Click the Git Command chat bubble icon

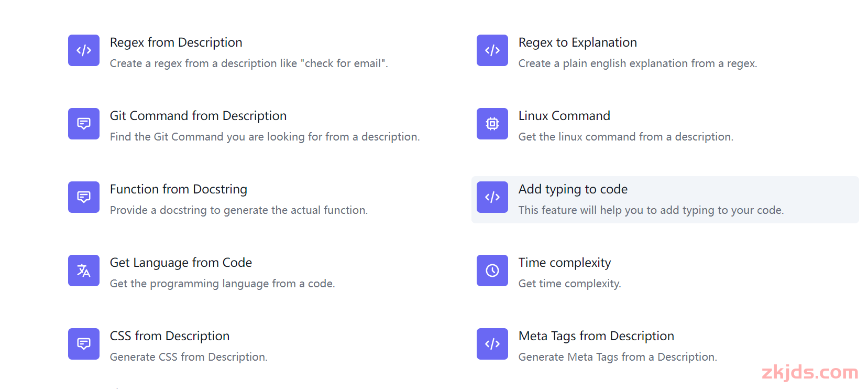click(x=84, y=124)
